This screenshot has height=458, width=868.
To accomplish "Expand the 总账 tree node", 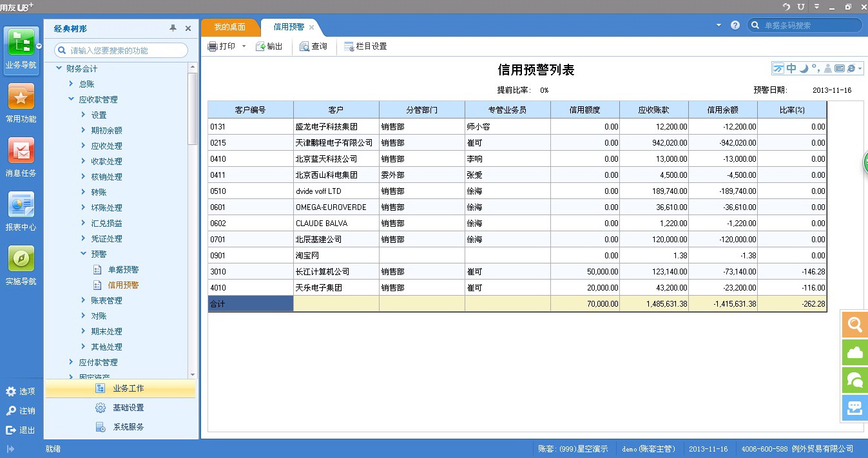I will [x=71, y=84].
